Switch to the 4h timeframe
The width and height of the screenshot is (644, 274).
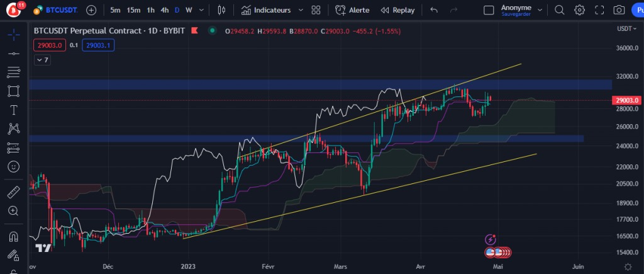click(x=165, y=10)
